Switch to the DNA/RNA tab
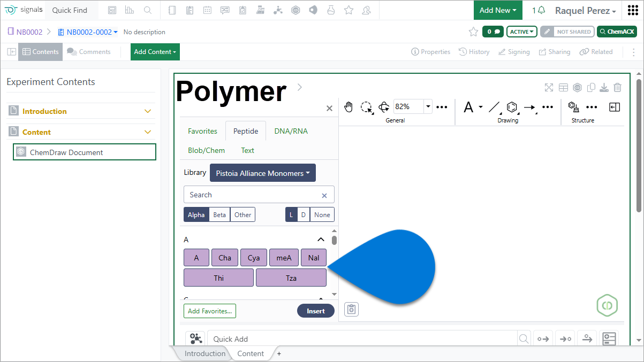644x362 pixels. [291, 131]
